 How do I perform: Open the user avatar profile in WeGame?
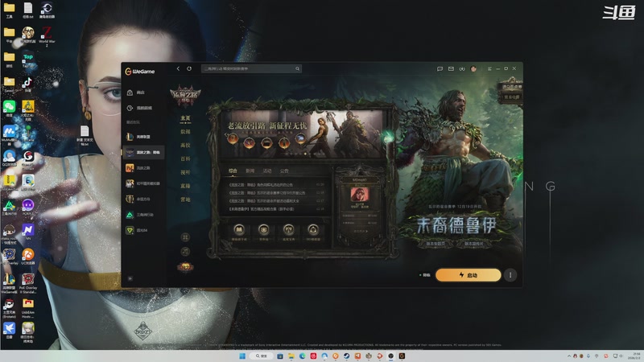tap(473, 68)
